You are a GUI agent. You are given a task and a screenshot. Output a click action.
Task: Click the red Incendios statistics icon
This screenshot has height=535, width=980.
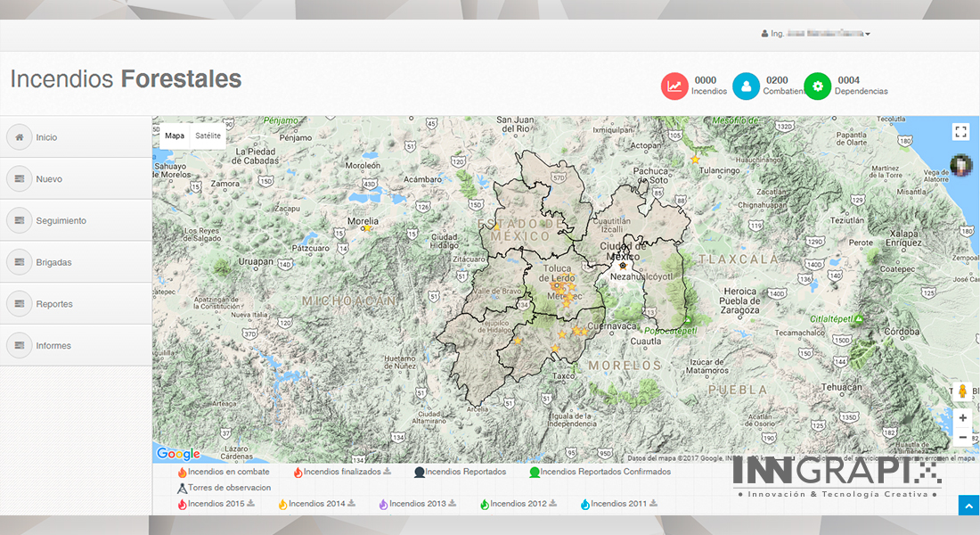click(674, 86)
